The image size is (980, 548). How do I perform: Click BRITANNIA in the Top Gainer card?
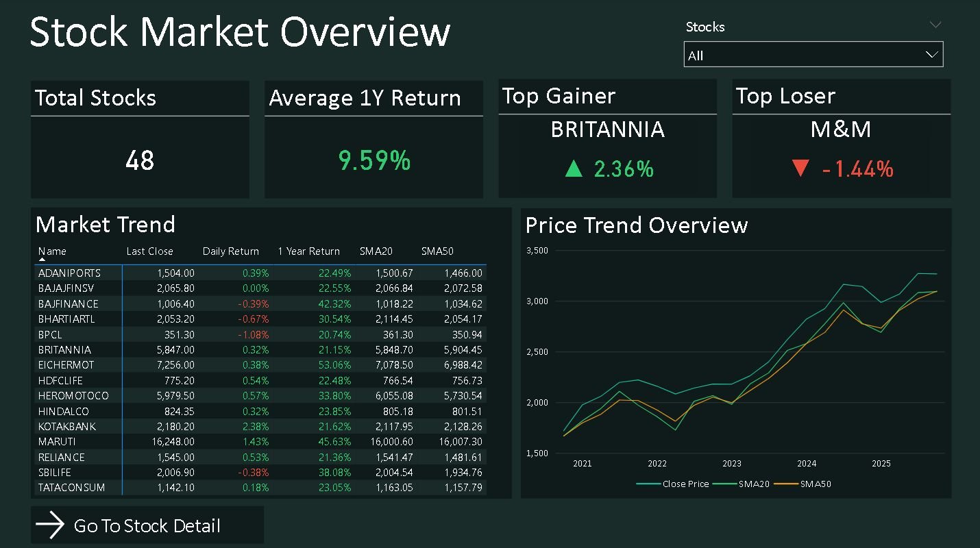coord(608,129)
